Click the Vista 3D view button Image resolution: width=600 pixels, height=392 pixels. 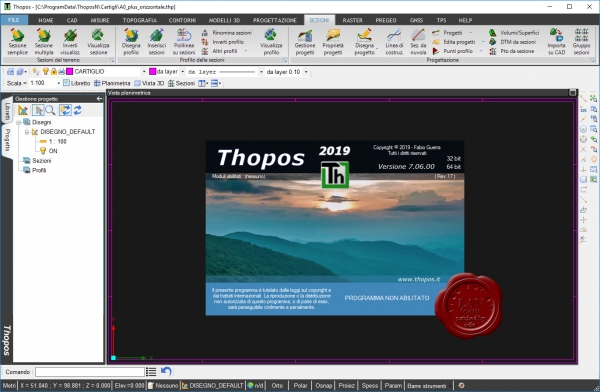coord(149,83)
